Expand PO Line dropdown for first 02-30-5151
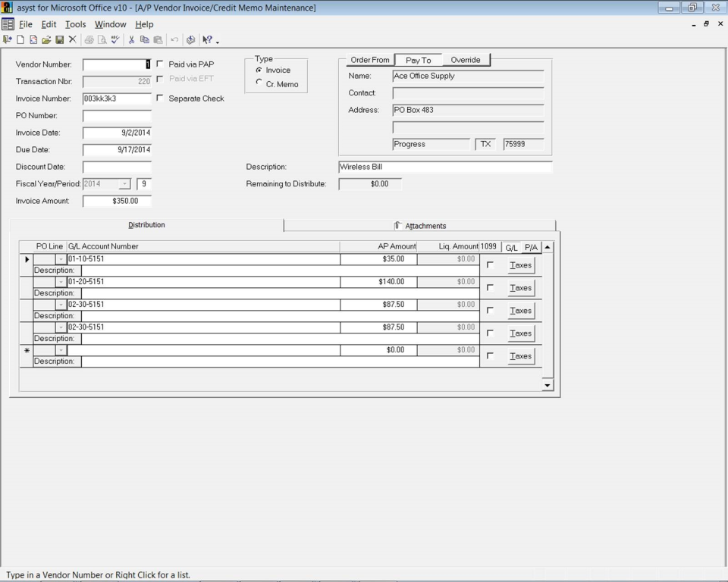The width and height of the screenshot is (728, 582). point(61,305)
